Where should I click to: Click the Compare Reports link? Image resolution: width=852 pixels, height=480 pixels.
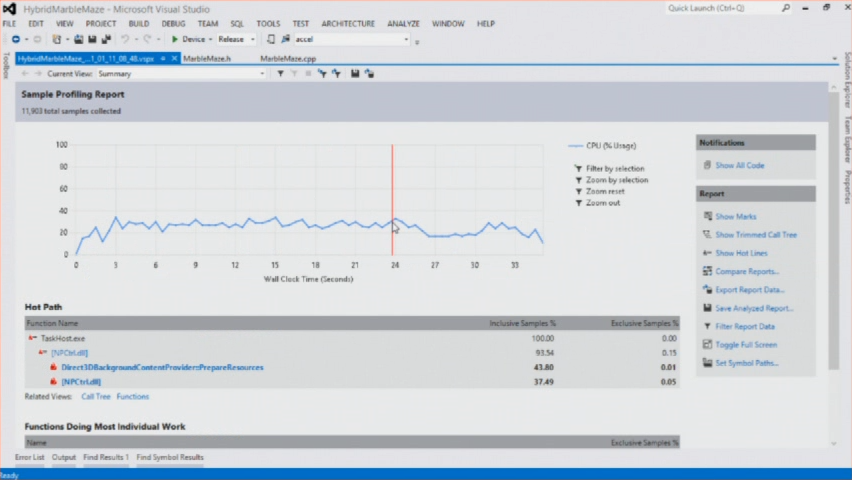click(747, 271)
